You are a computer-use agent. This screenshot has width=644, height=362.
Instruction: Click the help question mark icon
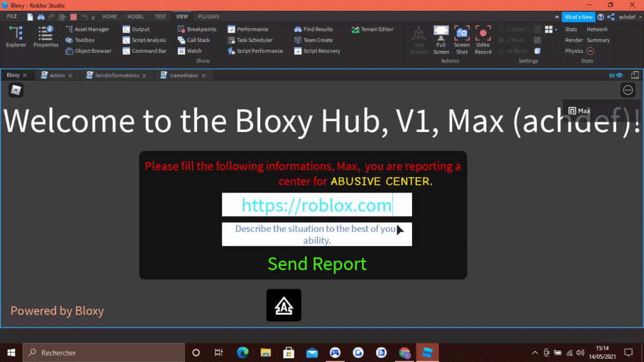[601, 17]
